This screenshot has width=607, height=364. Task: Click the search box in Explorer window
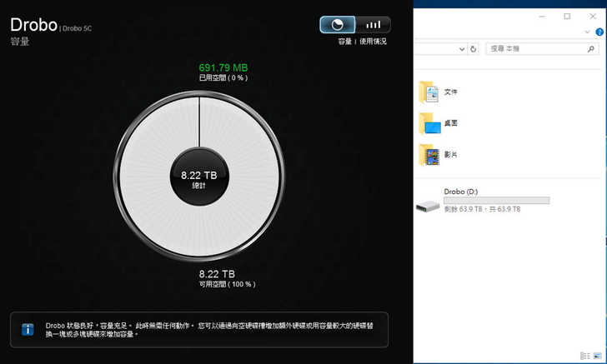pyautogui.click(x=542, y=49)
